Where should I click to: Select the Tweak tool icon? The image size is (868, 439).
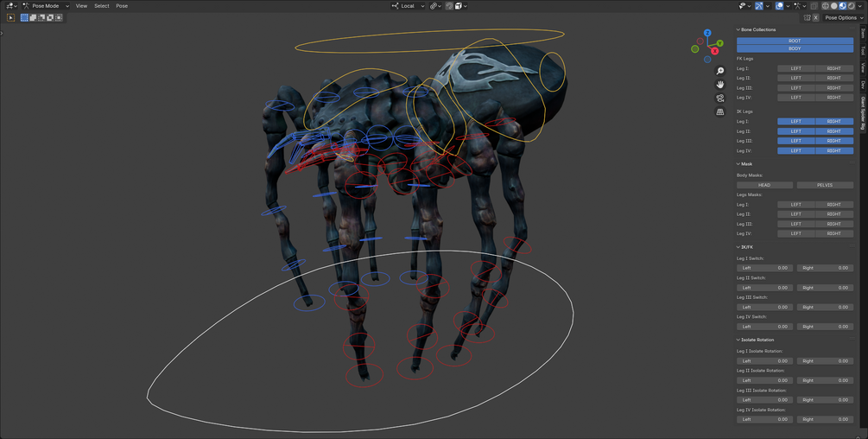[10, 17]
